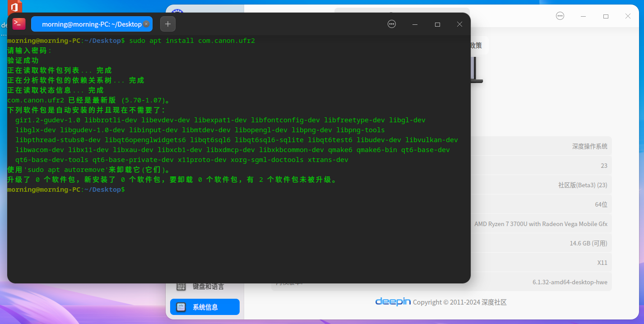Screen dimensions: 644x324
Task: Close the settings window behind
Action: [628, 16]
